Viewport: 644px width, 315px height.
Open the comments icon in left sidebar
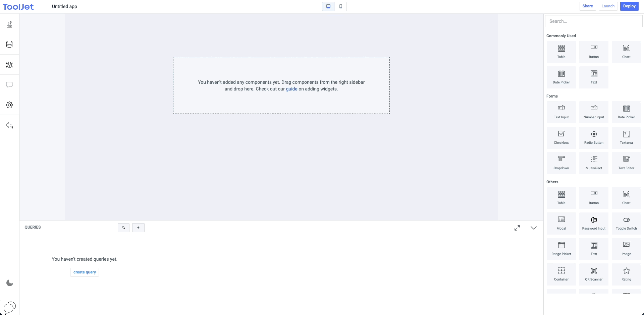coord(9,85)
